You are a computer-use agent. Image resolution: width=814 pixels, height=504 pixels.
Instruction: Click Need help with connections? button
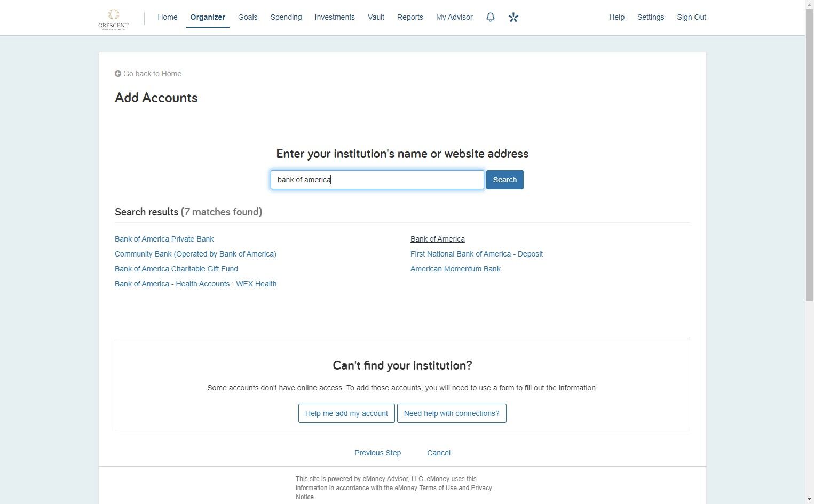click(x=452, y=413)
